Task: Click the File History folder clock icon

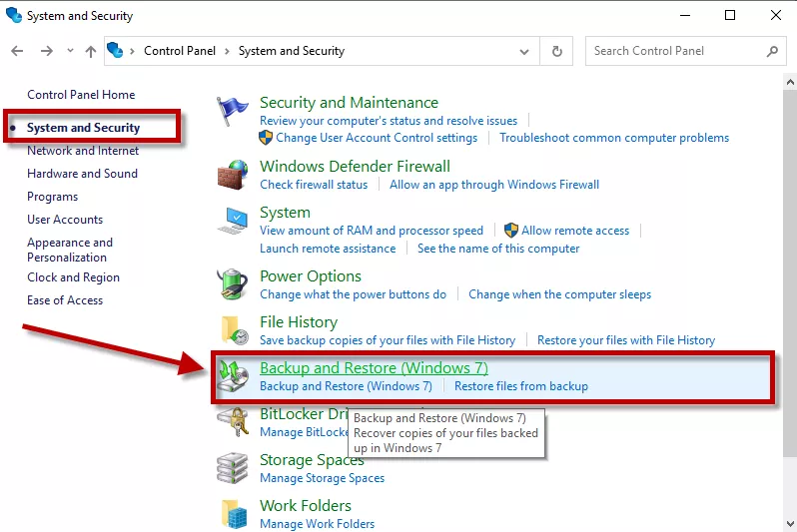Action: (x=235, y=330)
